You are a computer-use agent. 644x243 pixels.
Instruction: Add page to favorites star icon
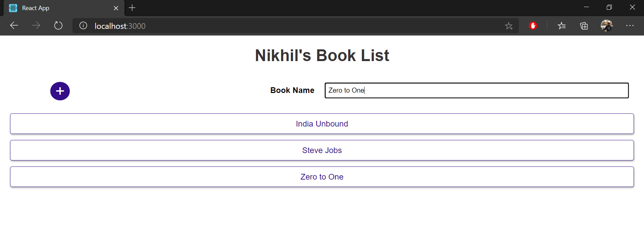(508, 26)
